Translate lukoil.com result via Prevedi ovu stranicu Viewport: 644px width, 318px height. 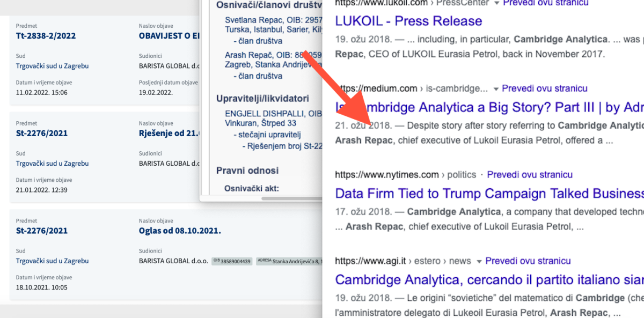coord(545,3)
